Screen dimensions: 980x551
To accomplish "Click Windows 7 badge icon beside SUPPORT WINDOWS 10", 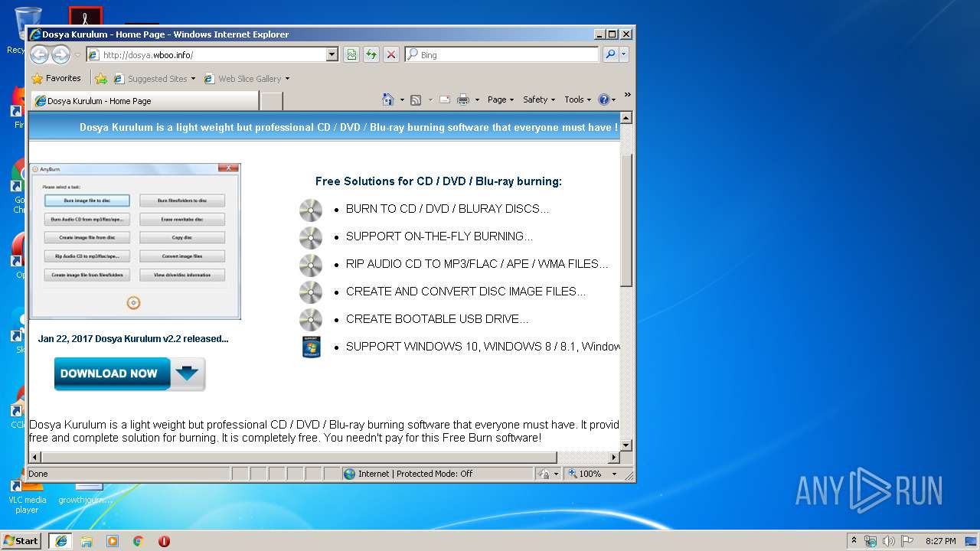I will tap(312, 347).
